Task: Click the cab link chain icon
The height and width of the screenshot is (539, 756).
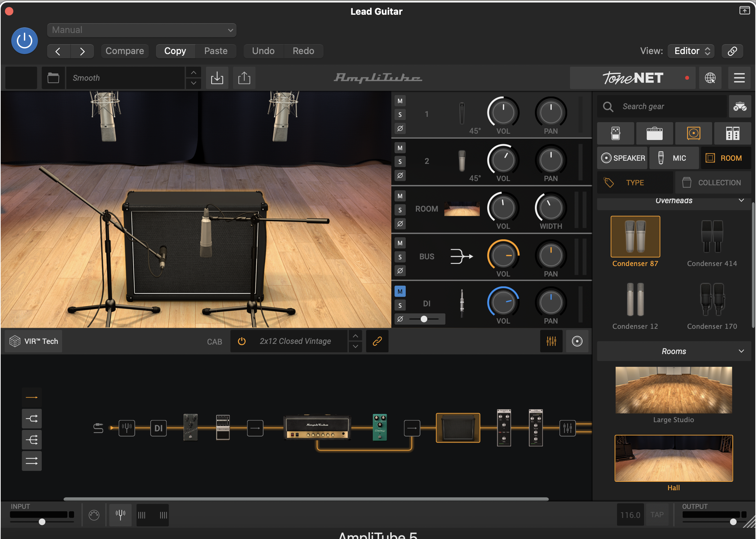Action: coord(377,341)
